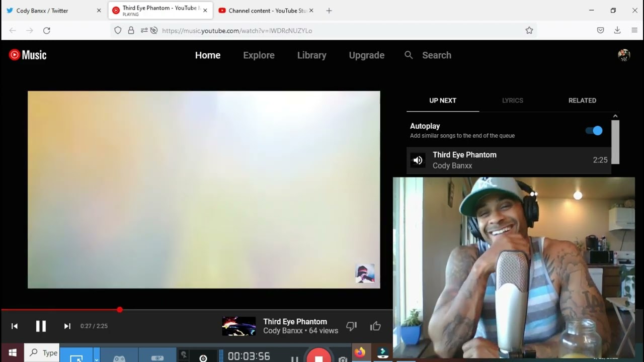Show site security padlock info
This screenshot has height=362, width=644.
pyautogui.click(x=131, y=31)
